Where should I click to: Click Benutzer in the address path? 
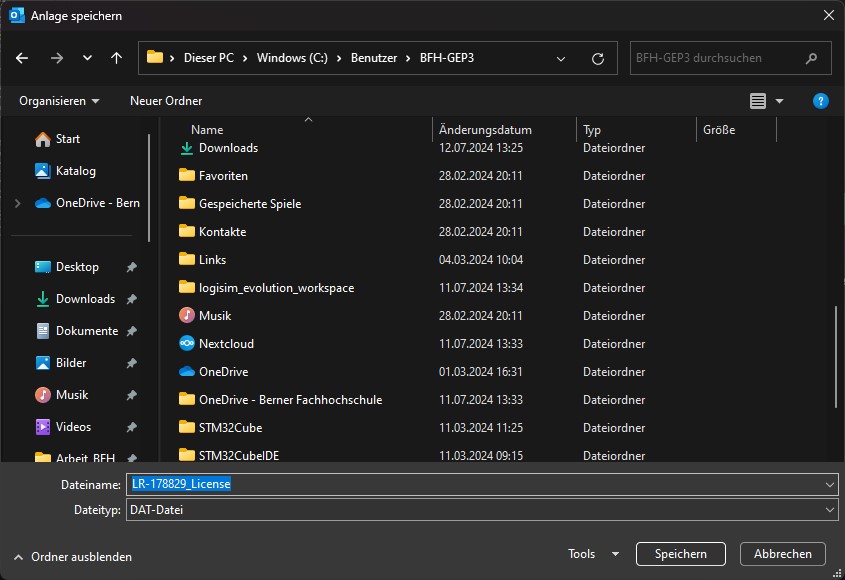click(x=374, y=58)
